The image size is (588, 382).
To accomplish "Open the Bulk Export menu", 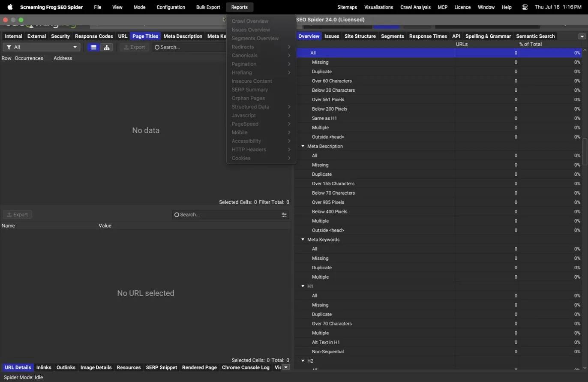I will 208,7.
